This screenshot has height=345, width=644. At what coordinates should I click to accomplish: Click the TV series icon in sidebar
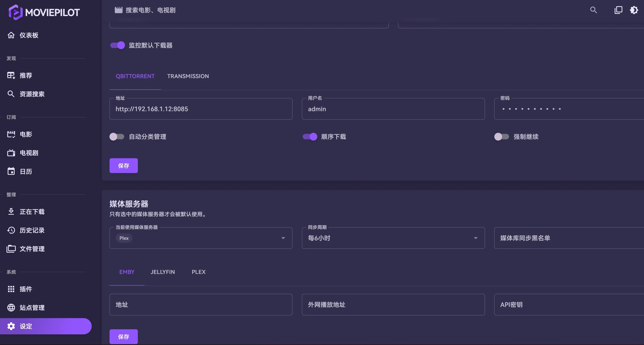pos(11,153)
